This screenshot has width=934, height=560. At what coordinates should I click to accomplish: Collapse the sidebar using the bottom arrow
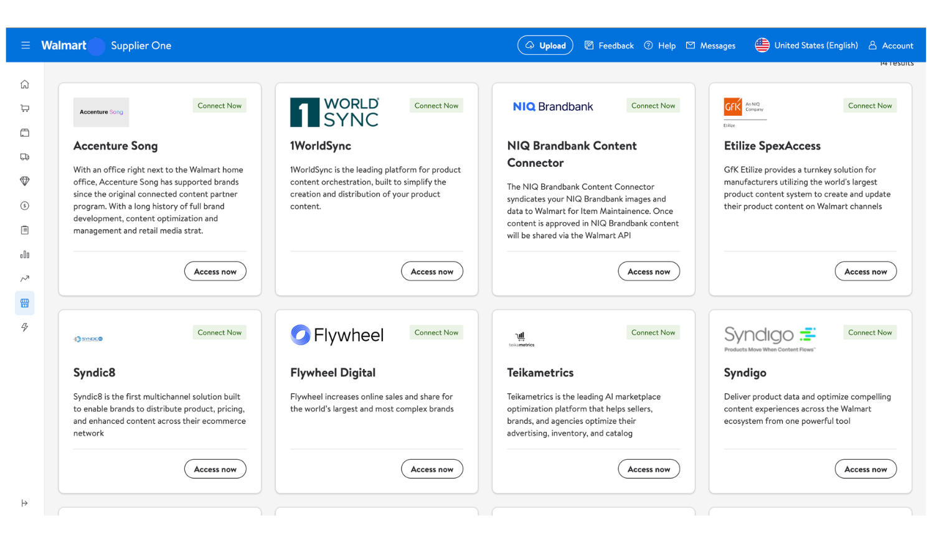point(25,503)
